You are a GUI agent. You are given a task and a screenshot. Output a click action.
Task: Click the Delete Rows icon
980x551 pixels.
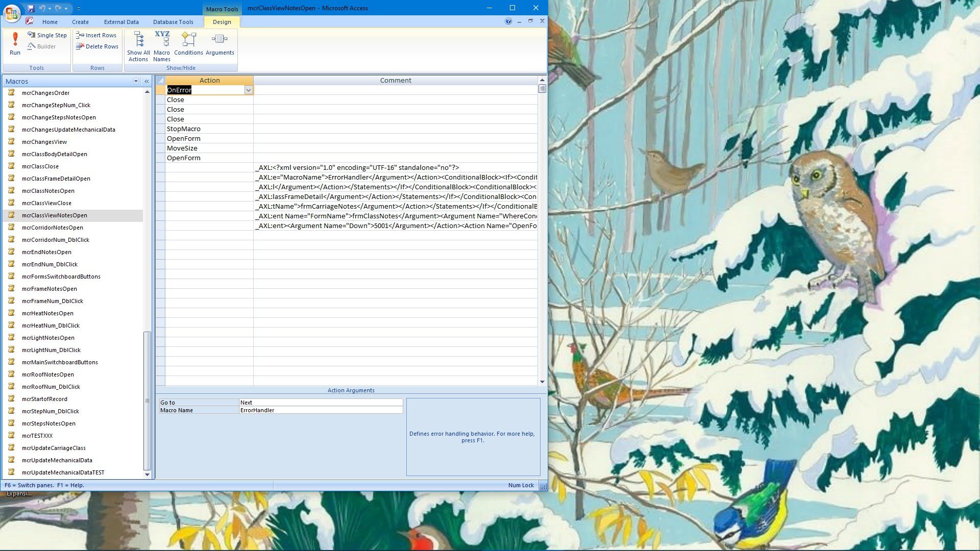[97, 46]
